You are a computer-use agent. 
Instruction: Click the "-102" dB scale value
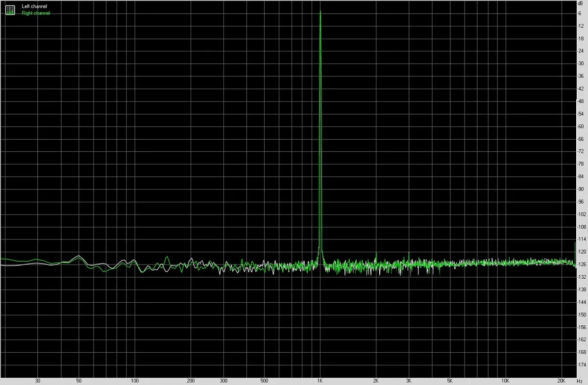582,214
